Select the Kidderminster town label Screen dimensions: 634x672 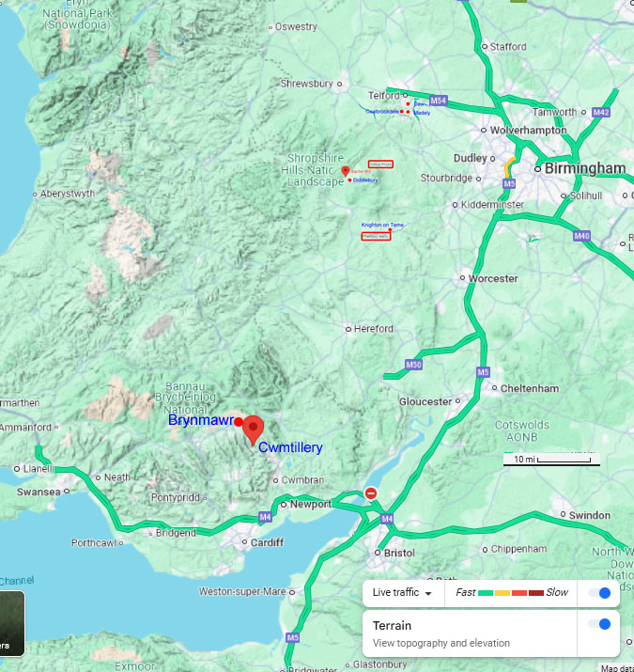click(492, 205)
